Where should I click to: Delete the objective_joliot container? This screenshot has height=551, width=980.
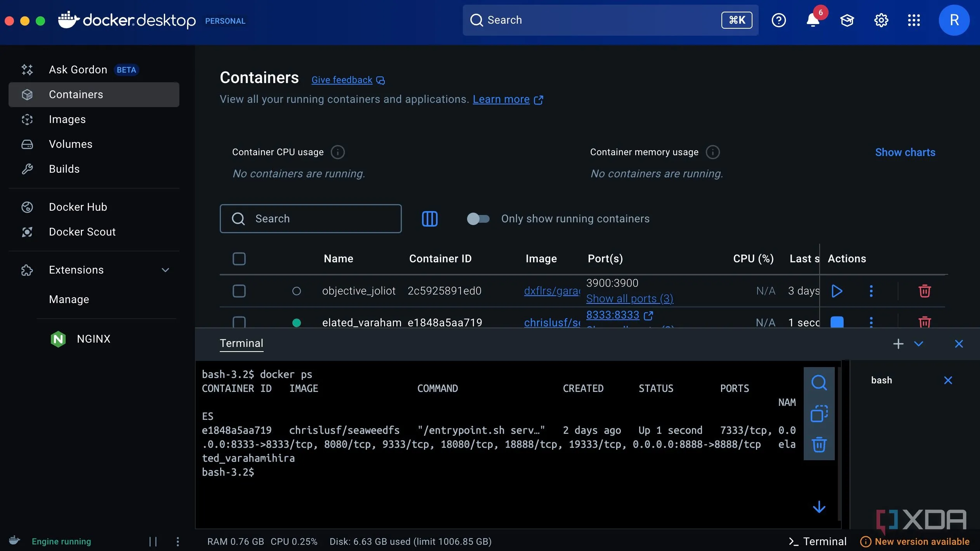point(924,291)
